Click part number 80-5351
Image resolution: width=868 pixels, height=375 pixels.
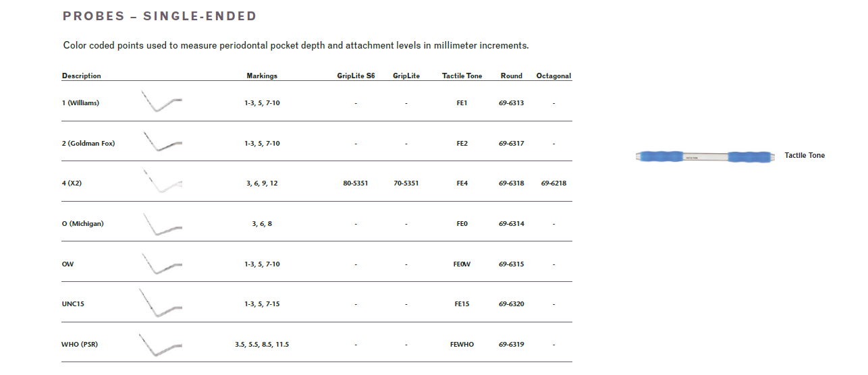356,183
